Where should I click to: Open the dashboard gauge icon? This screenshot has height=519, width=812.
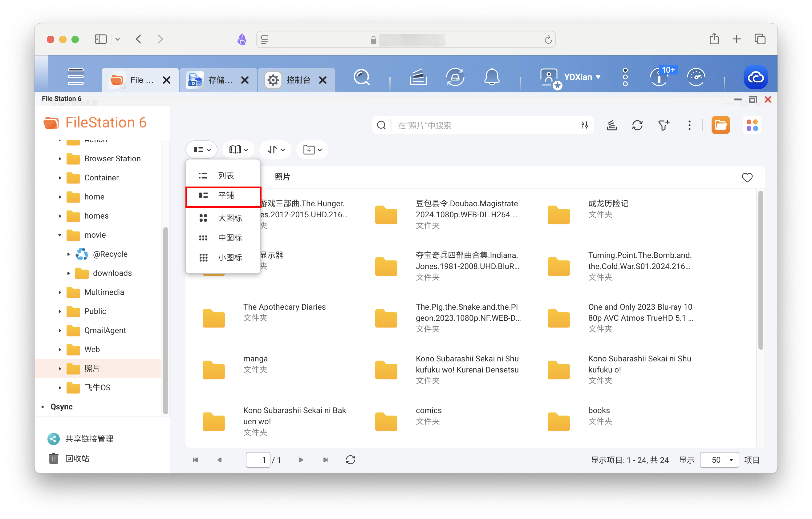pos(696,77)
